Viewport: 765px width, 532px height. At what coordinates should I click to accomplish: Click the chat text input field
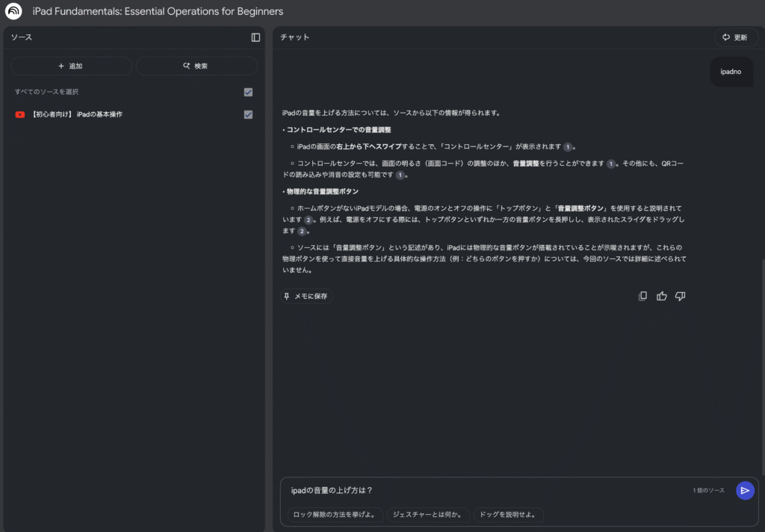click(x=488, y=490)
